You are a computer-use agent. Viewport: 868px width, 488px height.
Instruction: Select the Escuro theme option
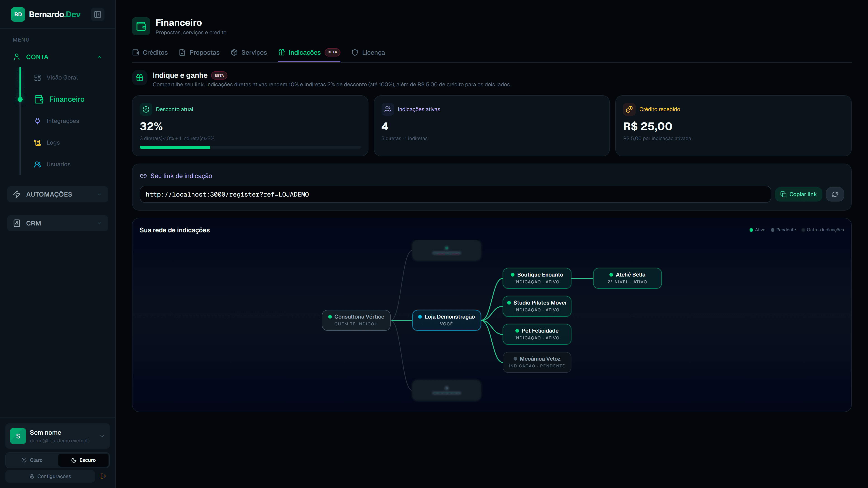[x=83, y=460]
